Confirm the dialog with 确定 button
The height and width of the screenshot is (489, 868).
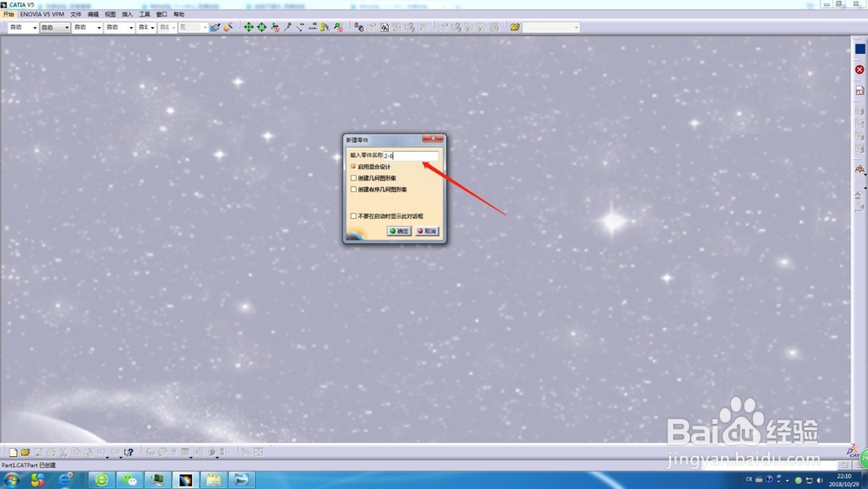(x=398, y=231)
